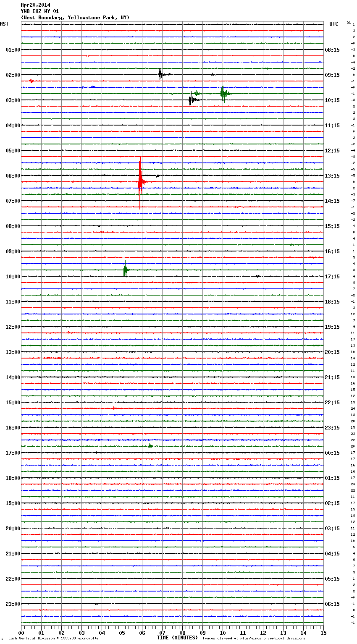Select the 16:00 MST time label
The image size is (357, 644).
tap(13, 427)
